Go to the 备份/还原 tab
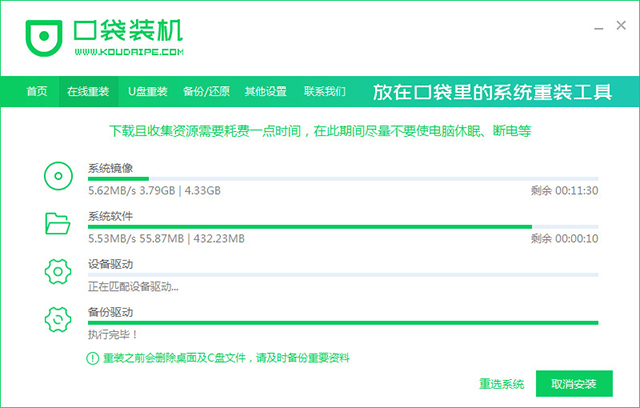The image size is (640, 408). (207, 91)
